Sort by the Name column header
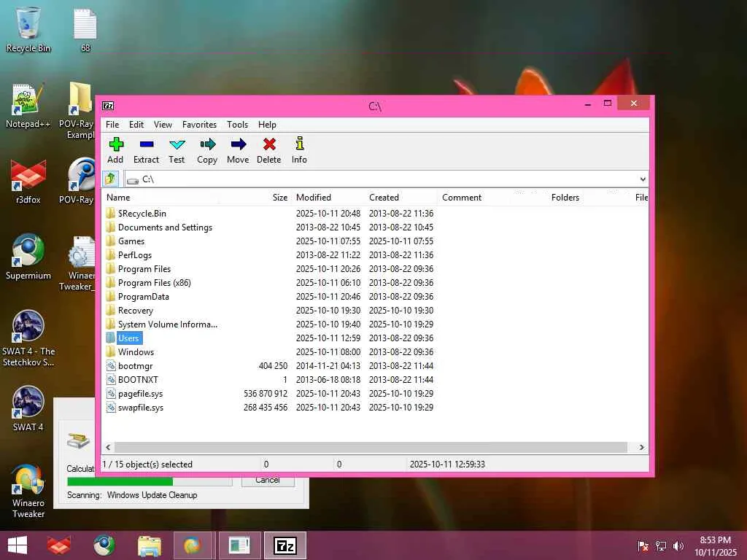Image resolution: width=747 pixels, height=560 pixels. point(118,197)
